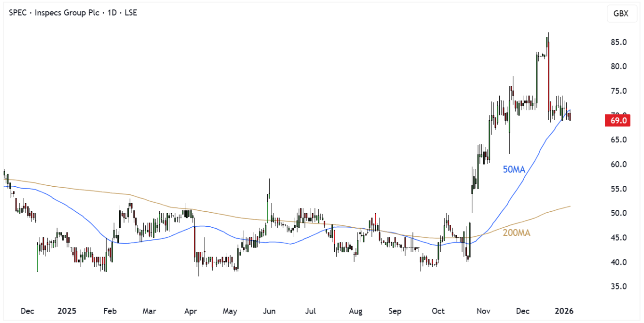This screenshot has width=644, height=323.
Task: Click the blue 50MA line label
Action: tap(514, 170)
